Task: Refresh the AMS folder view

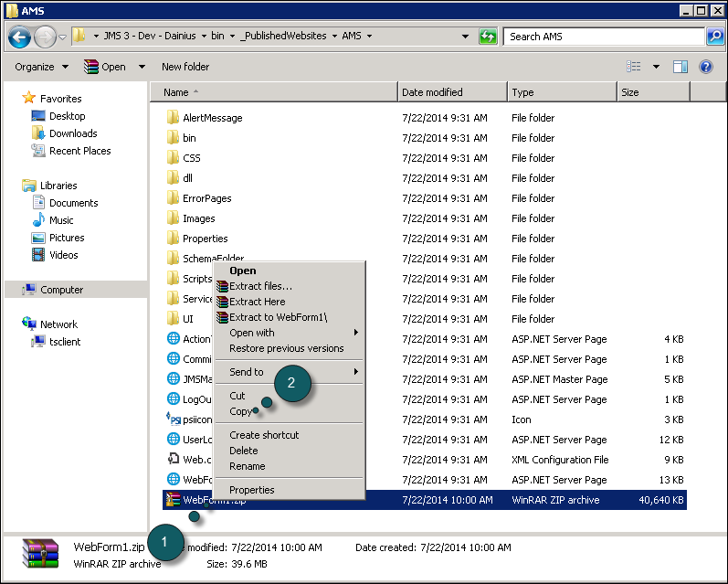Action: pos(488,37)
